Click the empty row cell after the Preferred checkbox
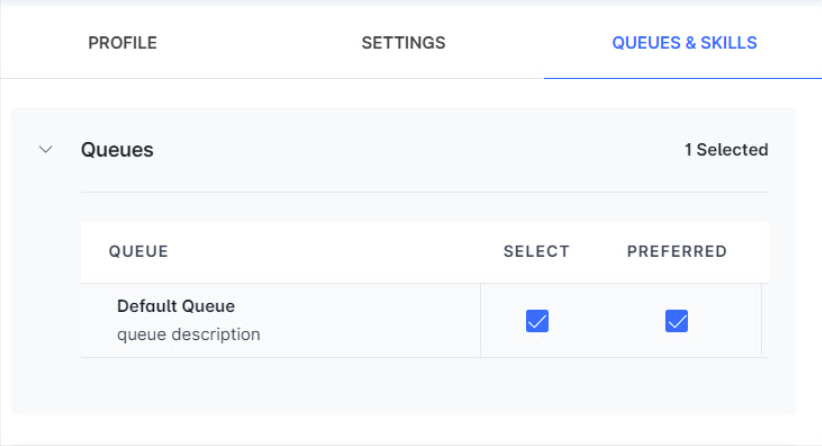The width and height of the screenshot is (822, 446). click(x=765, y=321)
